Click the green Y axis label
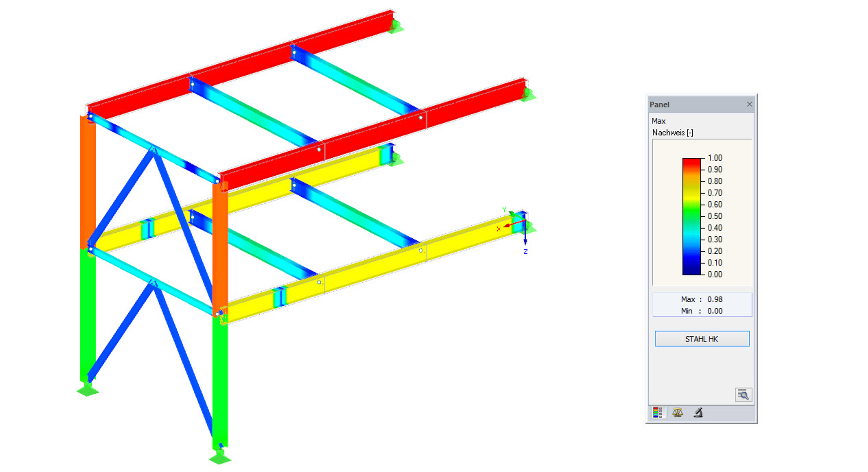This screenshot has height=472, width=868. pyautogui.click(x=504, y=210)
